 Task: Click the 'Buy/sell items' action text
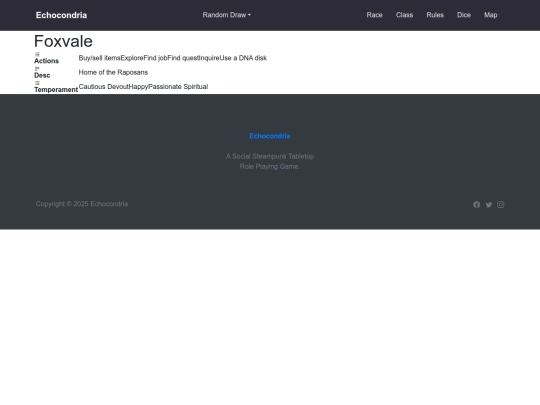(x=100, y=58)
